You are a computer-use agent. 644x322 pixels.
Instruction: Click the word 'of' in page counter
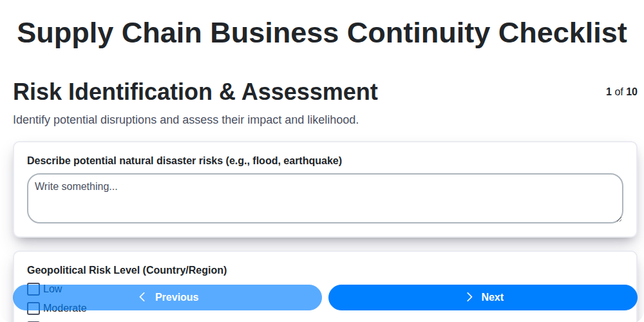(x=619, y=91)
